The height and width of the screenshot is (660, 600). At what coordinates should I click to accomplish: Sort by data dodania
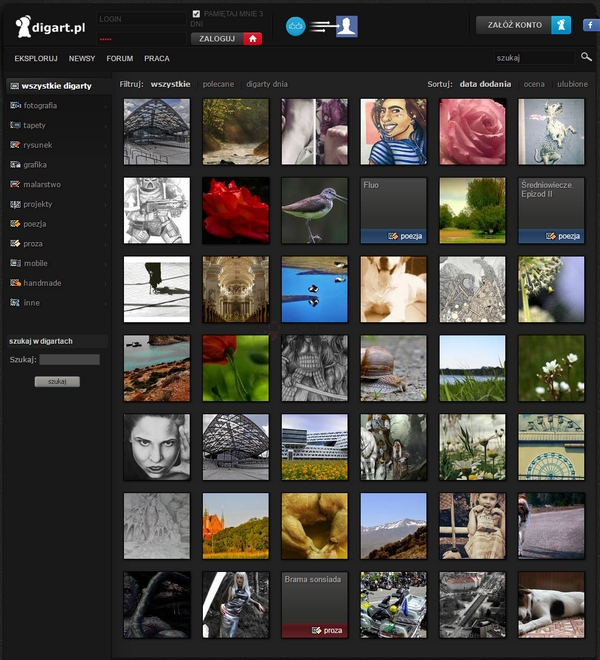pyautogui.click(x=485, y=84)
